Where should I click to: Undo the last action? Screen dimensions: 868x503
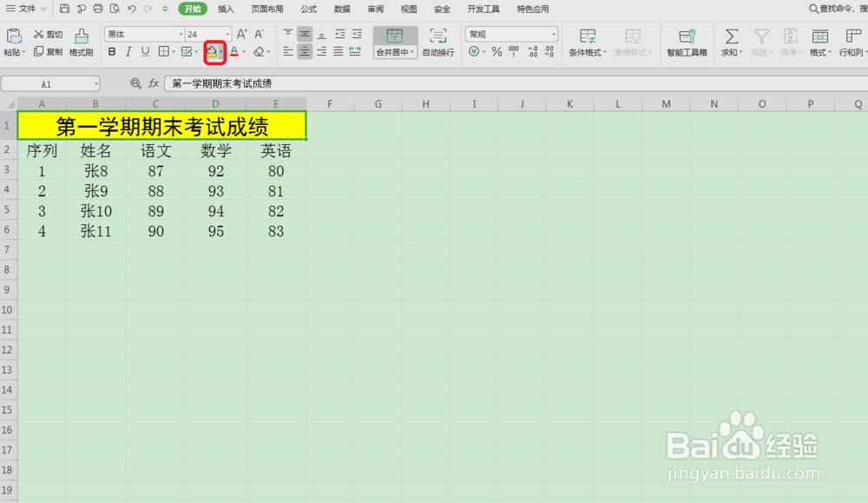point(132,9)
